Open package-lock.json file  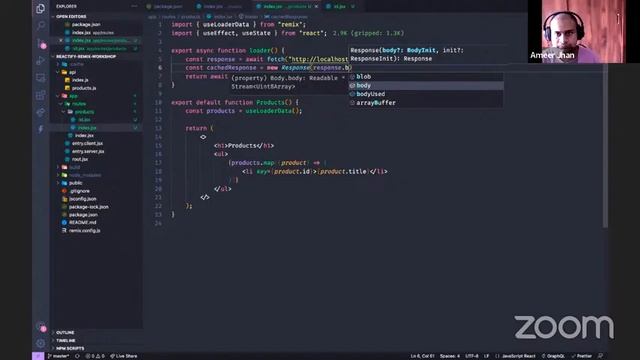(89, 207)
